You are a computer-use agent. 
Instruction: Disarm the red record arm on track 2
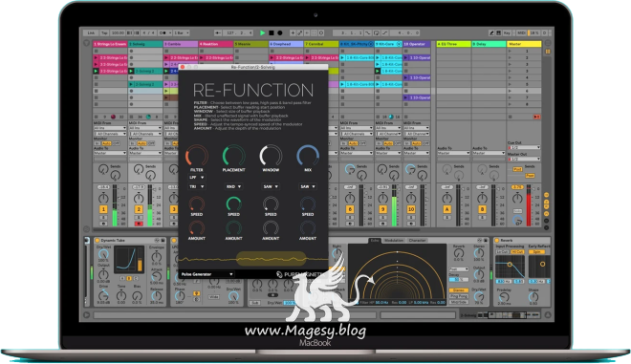coord(139,224)
